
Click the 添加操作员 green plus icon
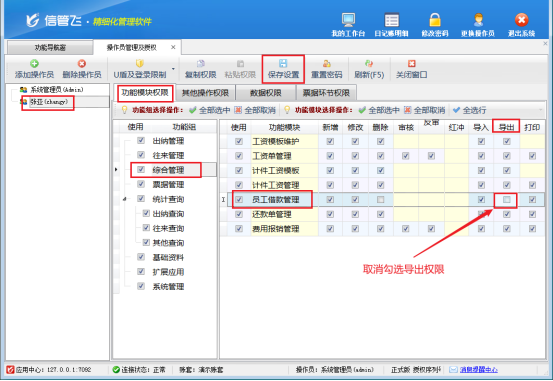coord(34,64)
